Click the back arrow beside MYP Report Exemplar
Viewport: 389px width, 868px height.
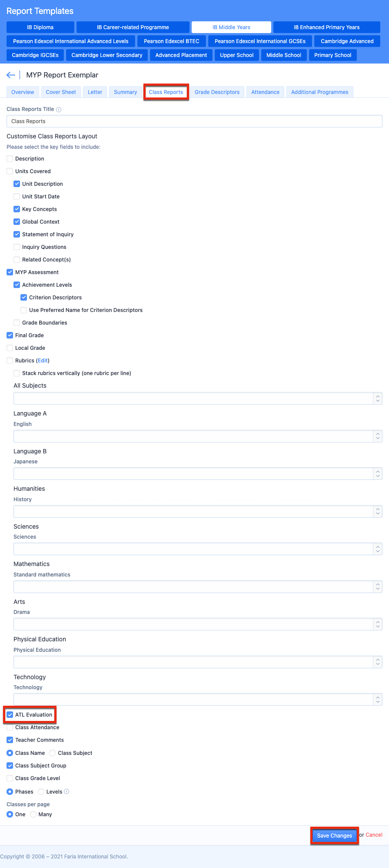point(11,75)
